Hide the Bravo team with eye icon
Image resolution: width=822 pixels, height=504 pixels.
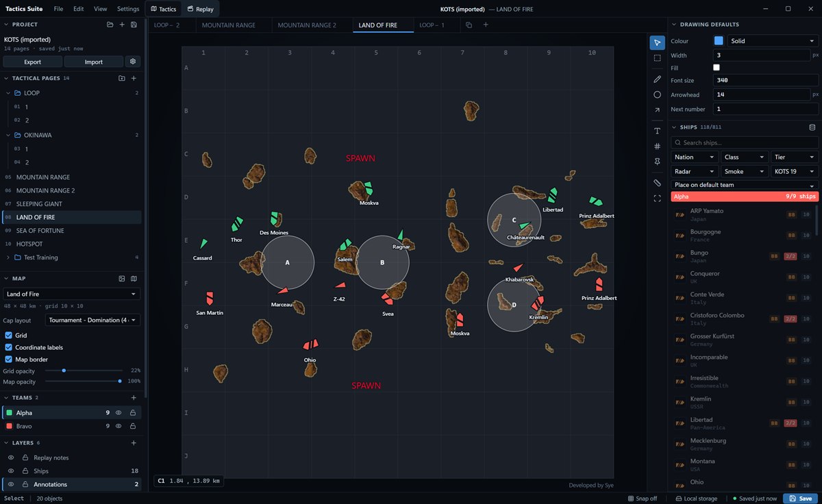point(119,426)
